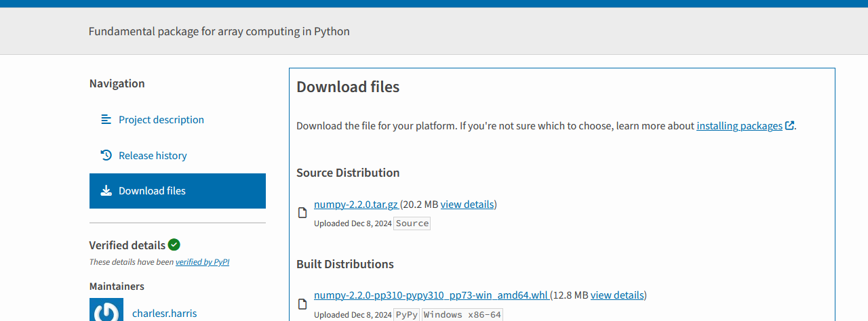Click the external link icon after installing packages
This screenshot has height=321, width=868.
click(x=789, y=125)
